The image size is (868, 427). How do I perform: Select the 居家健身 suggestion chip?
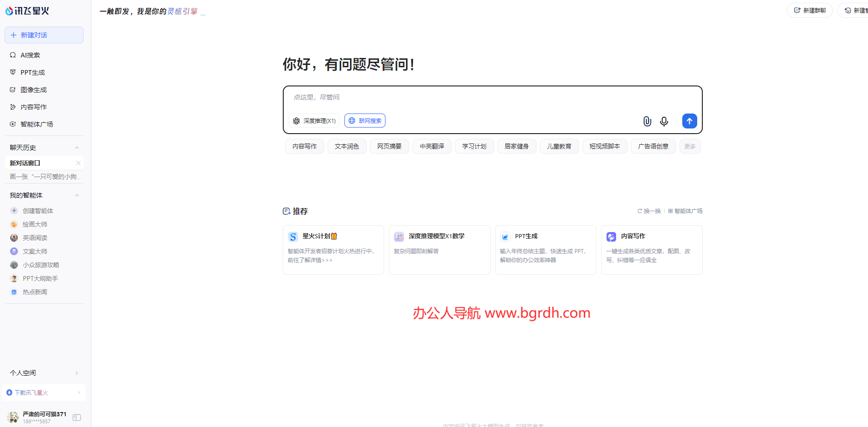point(517,146)
